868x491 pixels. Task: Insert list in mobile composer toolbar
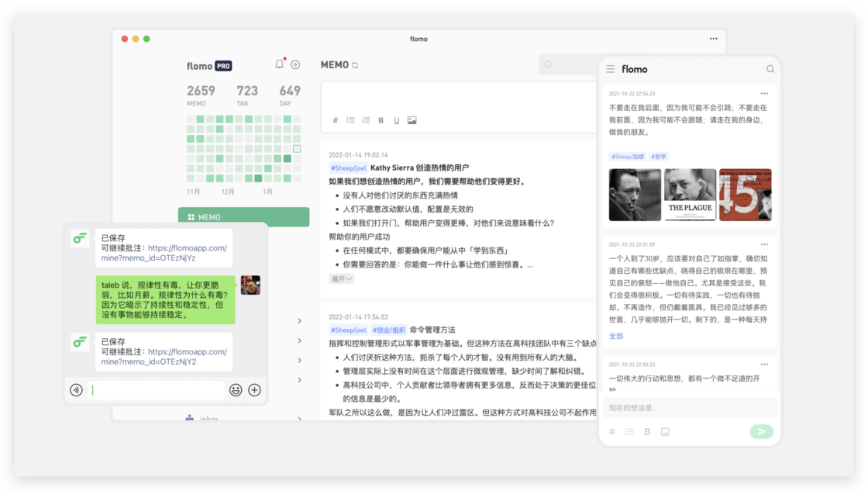click(629, 432)
